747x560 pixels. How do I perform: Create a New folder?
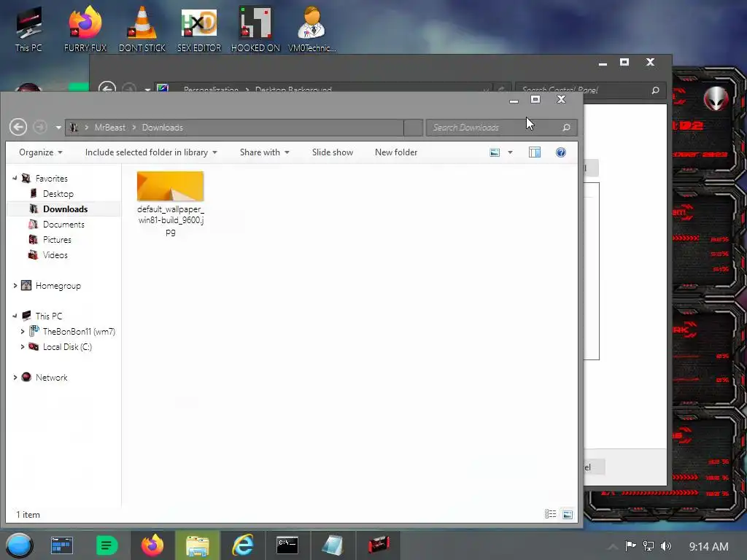396,152
